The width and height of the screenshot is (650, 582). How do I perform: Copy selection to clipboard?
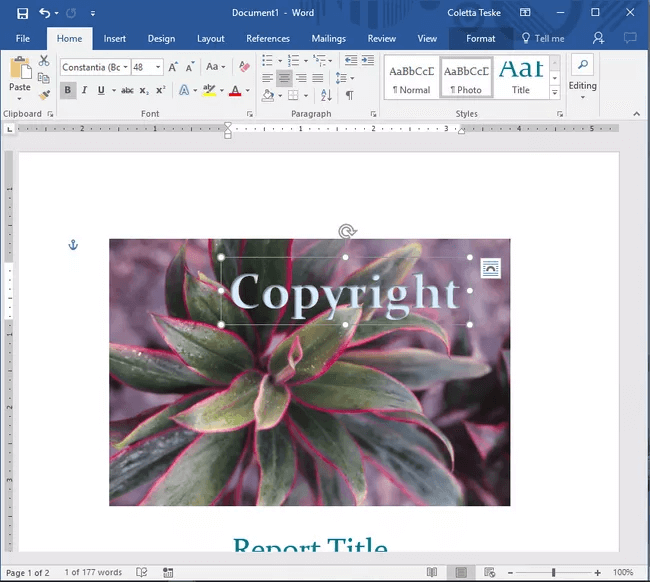44,78
